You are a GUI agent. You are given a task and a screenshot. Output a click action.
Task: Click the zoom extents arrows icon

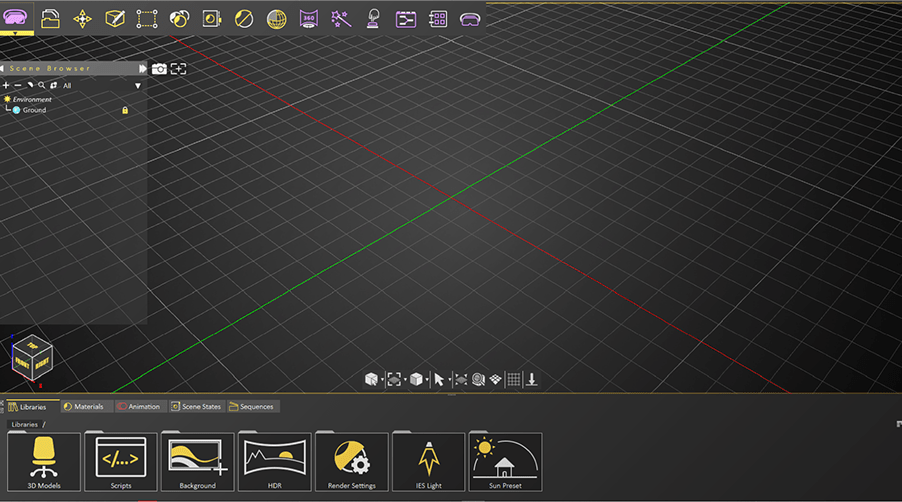point(461,380)
